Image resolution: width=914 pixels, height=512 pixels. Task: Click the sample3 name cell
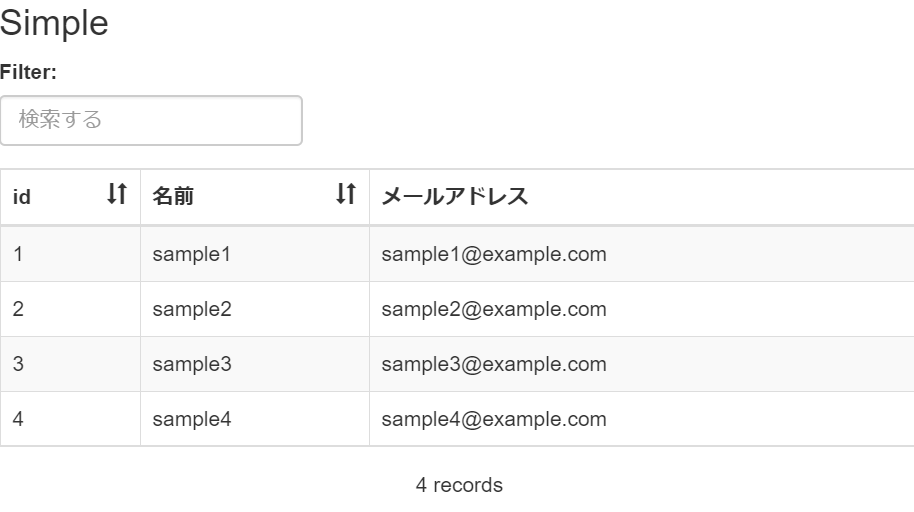click(x=192, y=364)
